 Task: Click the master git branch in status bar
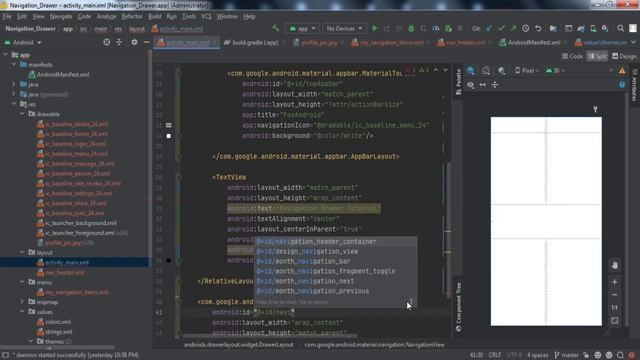567,355
